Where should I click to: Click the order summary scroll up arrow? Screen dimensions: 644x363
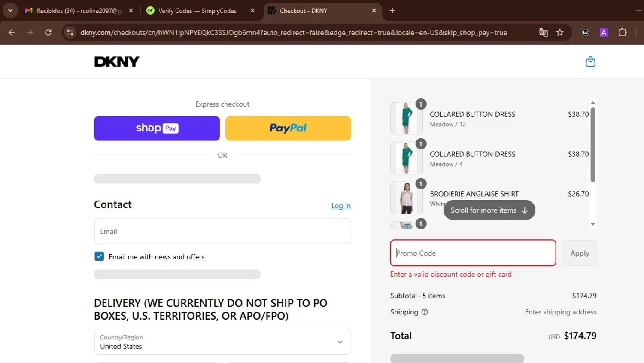(x=592, y=103)
